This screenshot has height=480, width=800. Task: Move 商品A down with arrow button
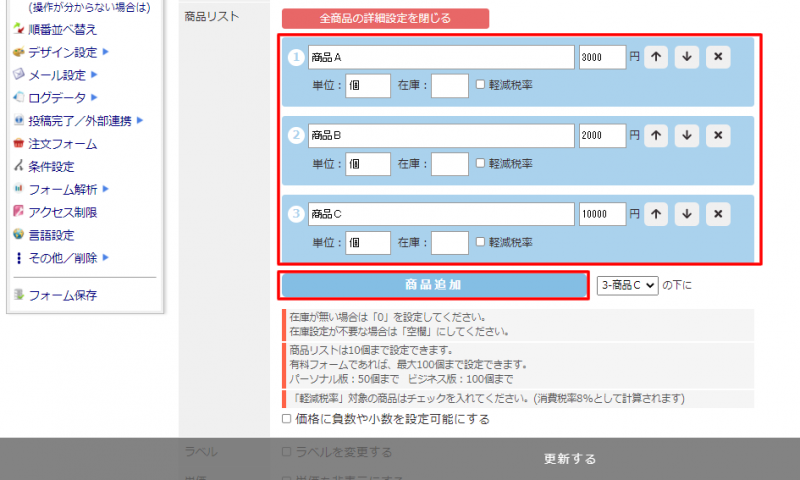pos(686,57)
